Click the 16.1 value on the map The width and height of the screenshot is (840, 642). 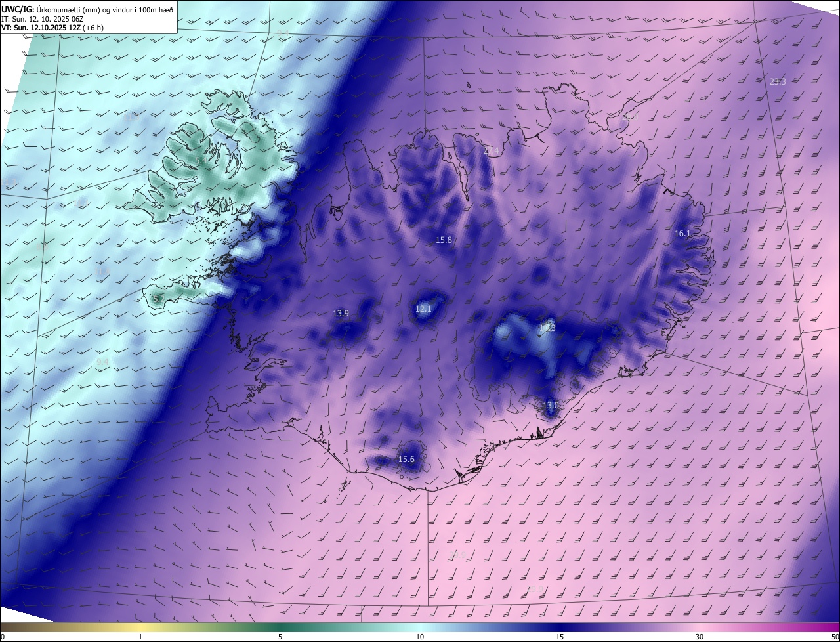click(682, 234)
